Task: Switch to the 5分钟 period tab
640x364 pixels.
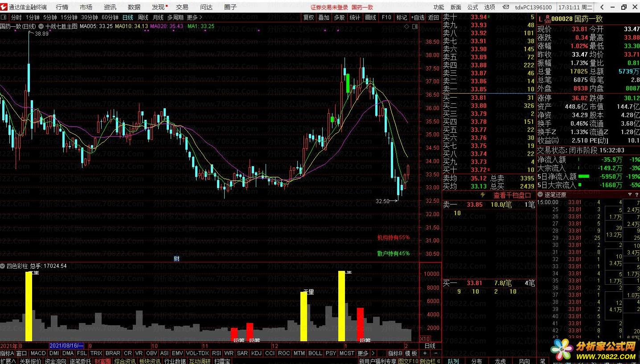Action: click(x=50, y=17)
